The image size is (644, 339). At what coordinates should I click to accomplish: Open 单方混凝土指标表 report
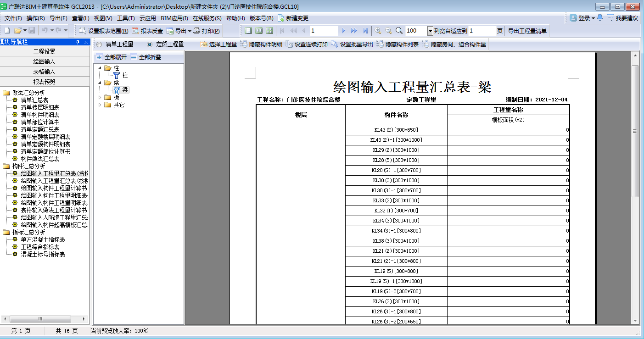43,239
